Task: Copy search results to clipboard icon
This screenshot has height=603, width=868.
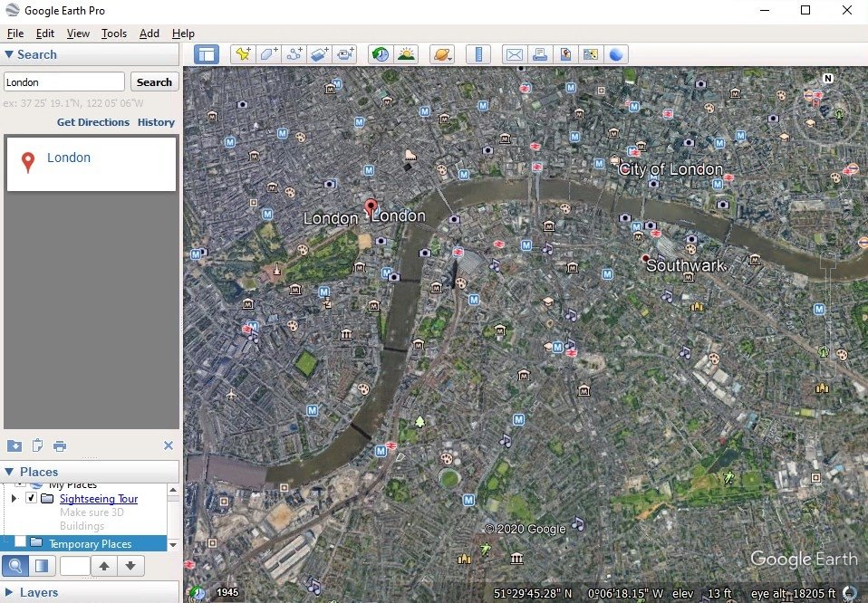Action: 37,445
